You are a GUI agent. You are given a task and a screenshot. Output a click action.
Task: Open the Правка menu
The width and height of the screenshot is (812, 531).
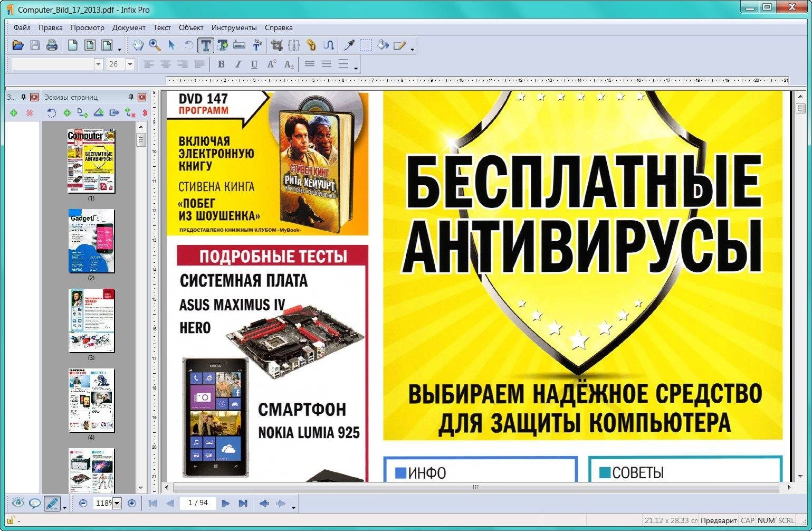click(x=51, y=27)
